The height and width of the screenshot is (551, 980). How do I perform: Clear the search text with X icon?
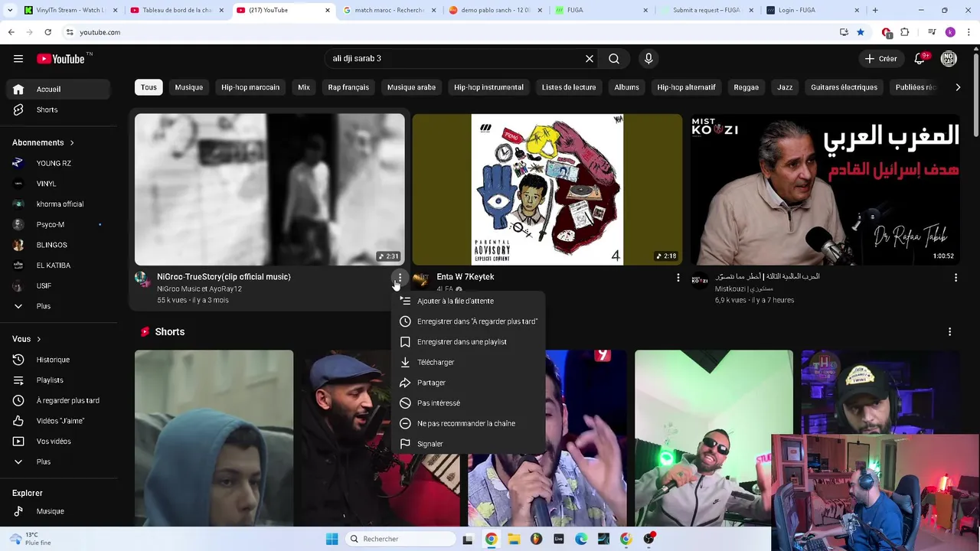pos(590,59)
